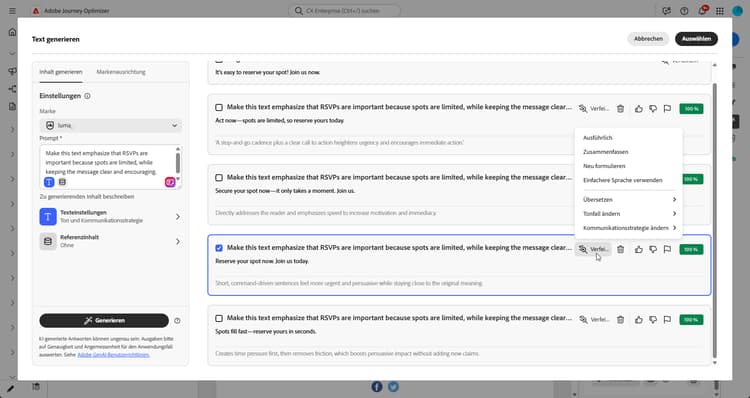Click the Abbrechen button
The image size is (750, 398).
tap(649, 39)
